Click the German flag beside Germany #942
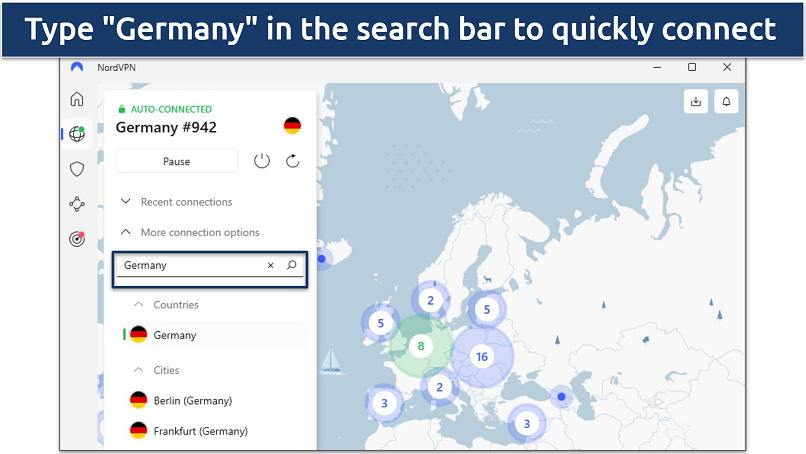806x454 pixels. click(x=292, y=125)
